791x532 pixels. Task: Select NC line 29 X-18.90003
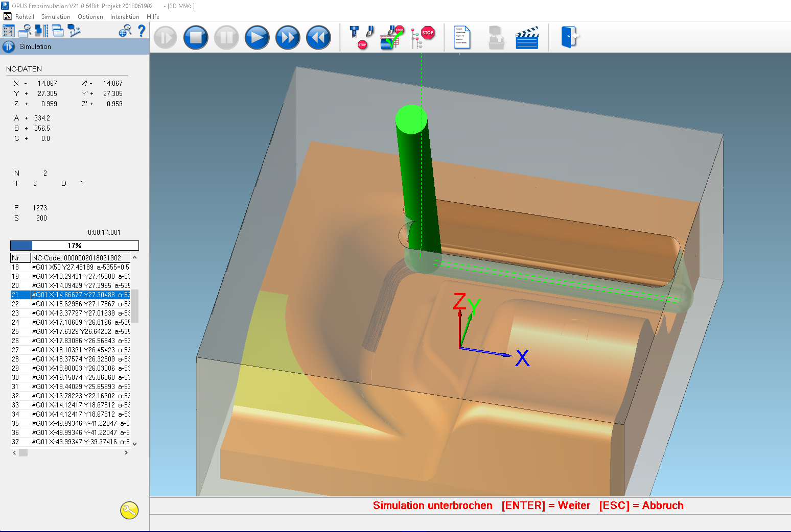(x=71, y=368)
